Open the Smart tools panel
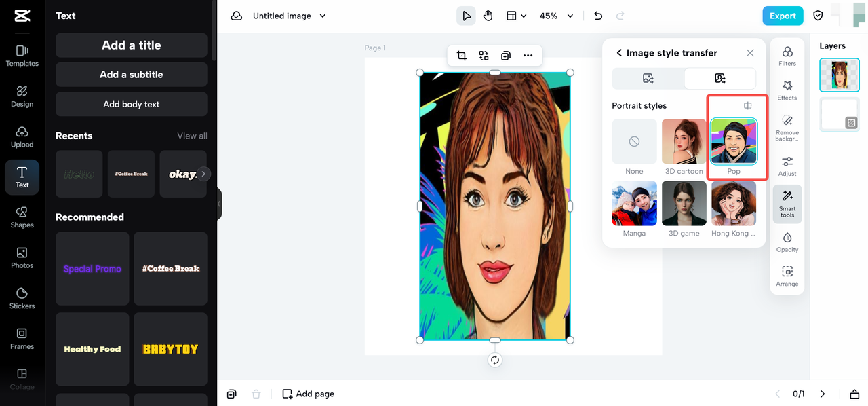Image resolution: width=868 pixels, height=406 pixels. click(787, 204)
